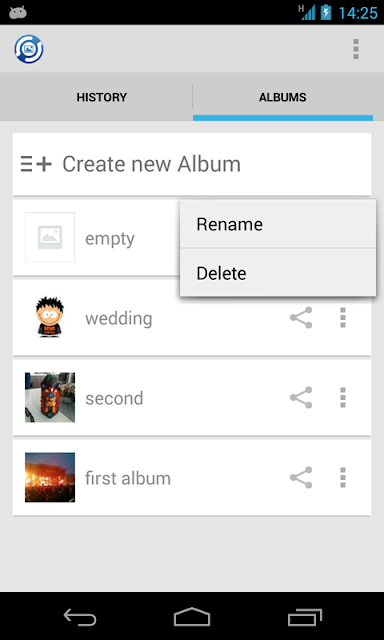Open options menu for second album

343,398
